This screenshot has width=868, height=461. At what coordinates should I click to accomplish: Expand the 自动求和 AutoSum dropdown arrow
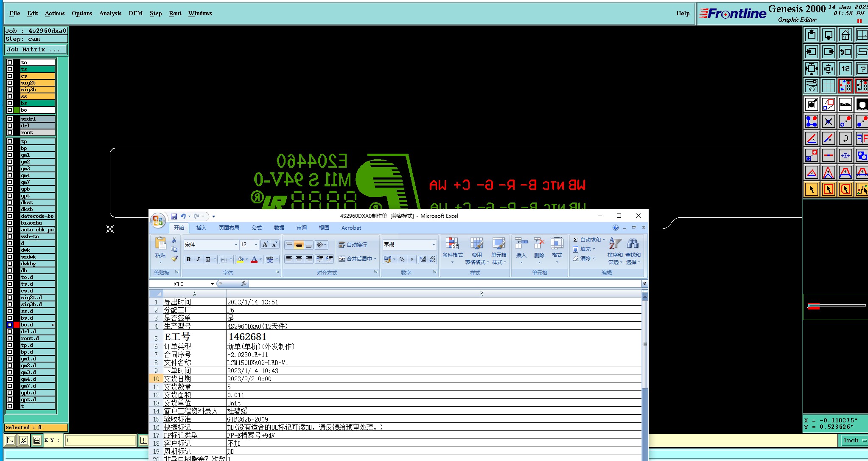pyautogui.click(x=604, y=240)
